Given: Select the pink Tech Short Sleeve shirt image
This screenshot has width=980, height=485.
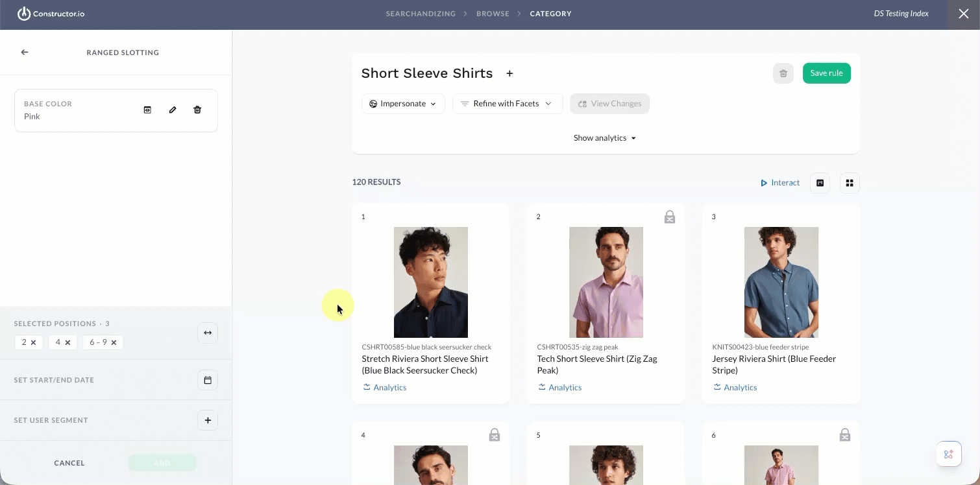Looking at the screenshot, I should pyautogui.click(x=606, y=282).
